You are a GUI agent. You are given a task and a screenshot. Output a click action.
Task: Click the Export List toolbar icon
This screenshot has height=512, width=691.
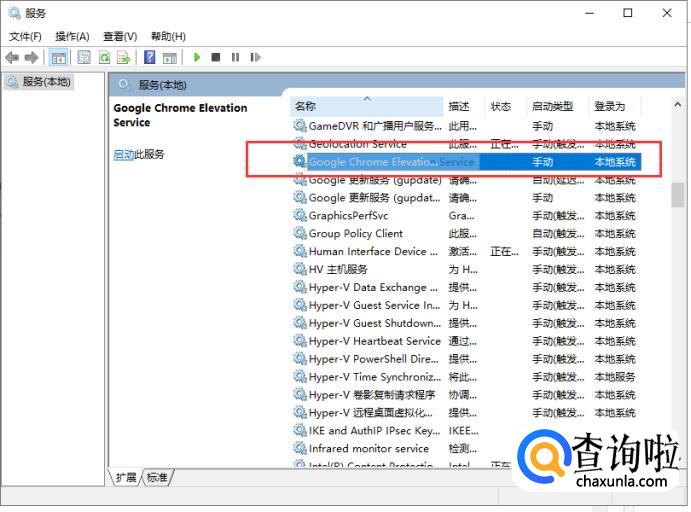(124, 57)
